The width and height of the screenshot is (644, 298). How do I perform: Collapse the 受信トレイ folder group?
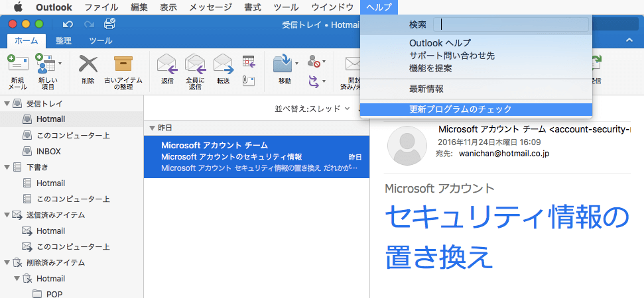tap(6, 103)
